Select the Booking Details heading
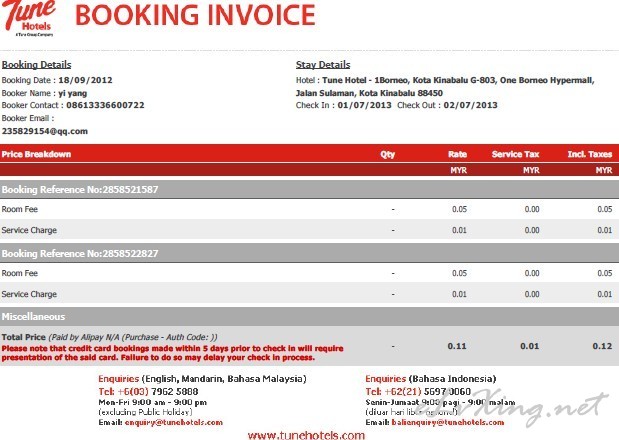 (36, 65)
